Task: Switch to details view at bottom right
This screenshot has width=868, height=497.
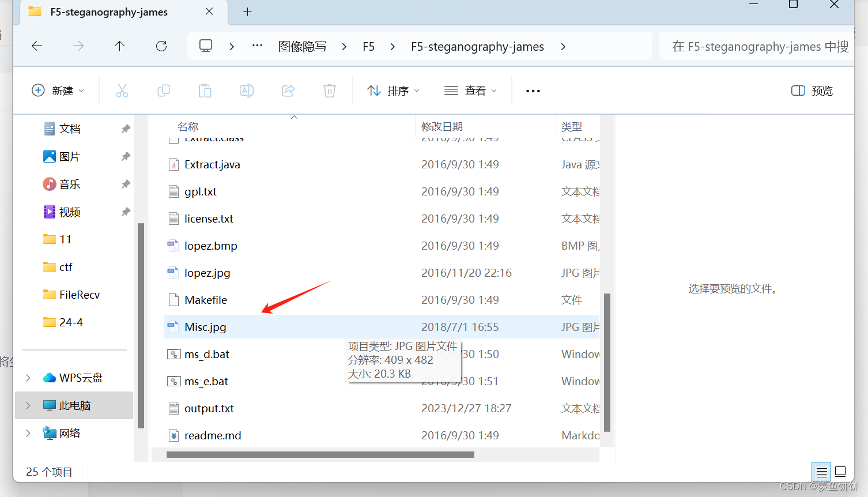Action: coord(821,471)
